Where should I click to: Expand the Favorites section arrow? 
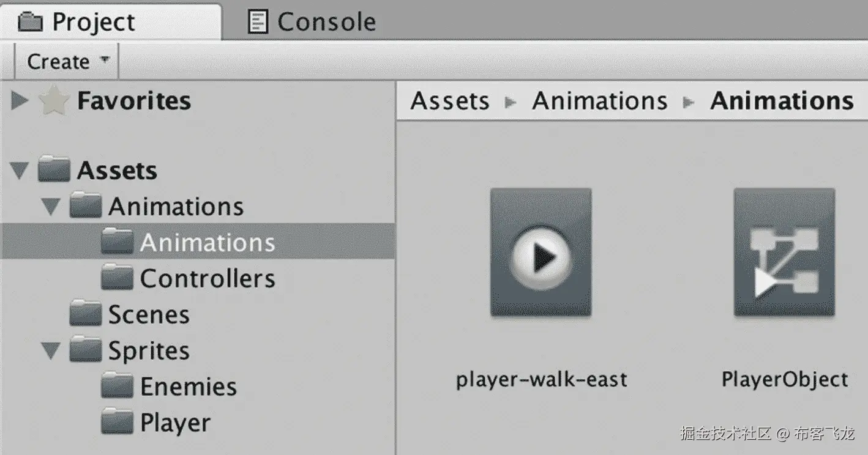[20, 101]
